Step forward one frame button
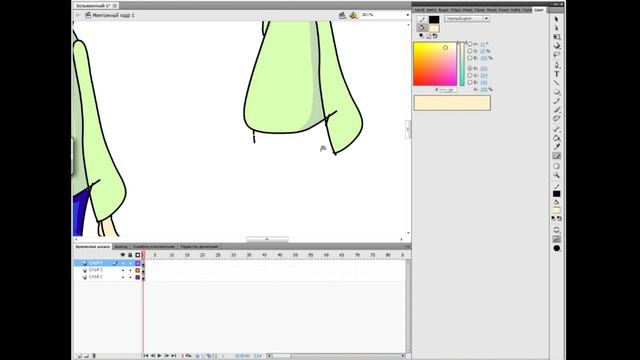Screen dimensions: 640x360 pyautogui.click(x=167, y=356)
